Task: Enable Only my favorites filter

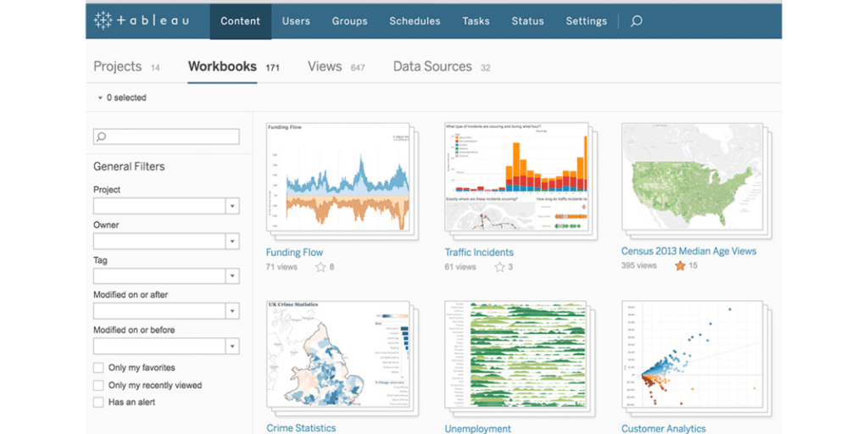Action: pyautogui.click(x=99, y=368)
